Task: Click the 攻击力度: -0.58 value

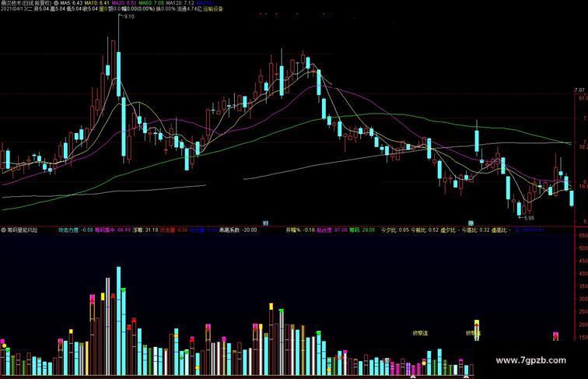Action: click(75, 230)
